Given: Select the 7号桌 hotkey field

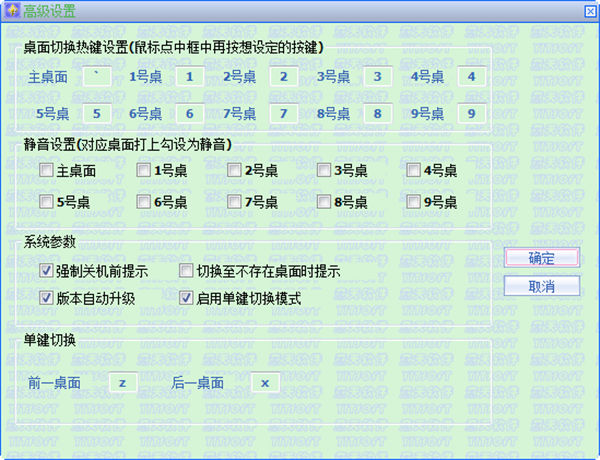Looking at the screenshot, I should (284, 114).
